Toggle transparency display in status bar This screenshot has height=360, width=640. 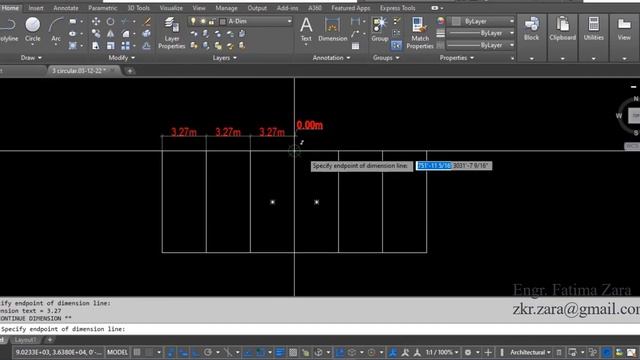coord(293,352)
